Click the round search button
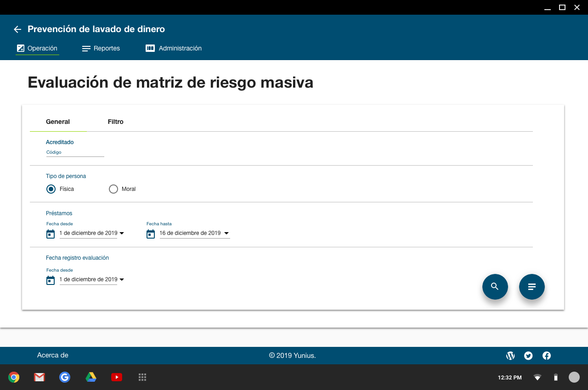Screen dimensions: 588x390 click(495, 287)
